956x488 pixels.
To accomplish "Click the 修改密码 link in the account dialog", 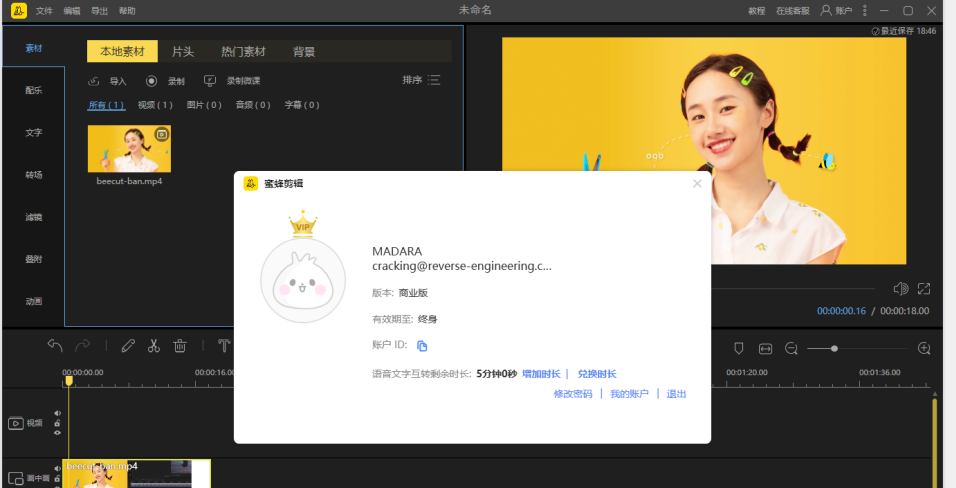I will pyautogui.click(x=573, y=394).
